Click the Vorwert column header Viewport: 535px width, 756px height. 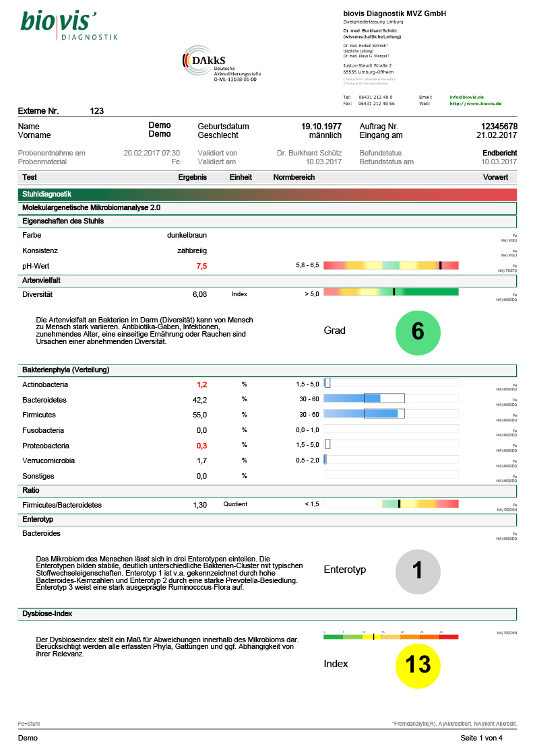tap(495, 178)
